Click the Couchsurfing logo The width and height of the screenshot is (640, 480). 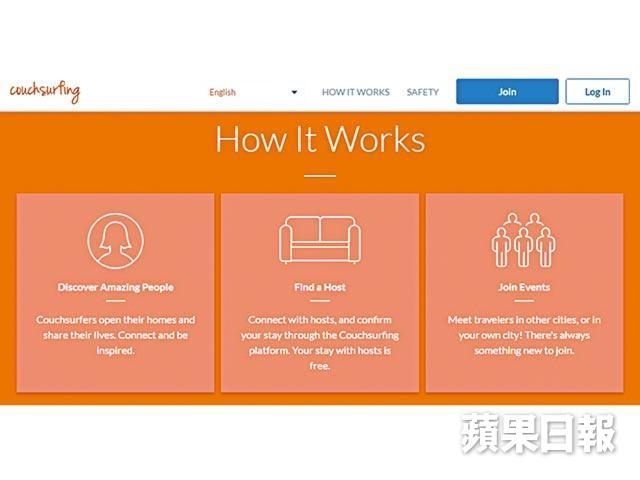(45, 91)
